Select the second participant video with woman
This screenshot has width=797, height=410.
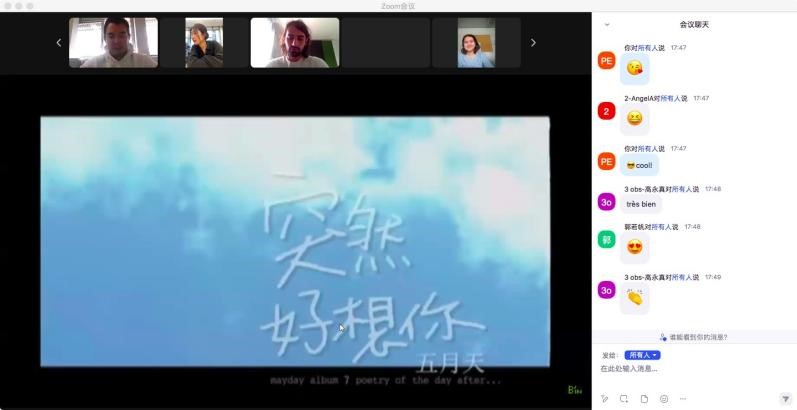click(x=204, y=43)
